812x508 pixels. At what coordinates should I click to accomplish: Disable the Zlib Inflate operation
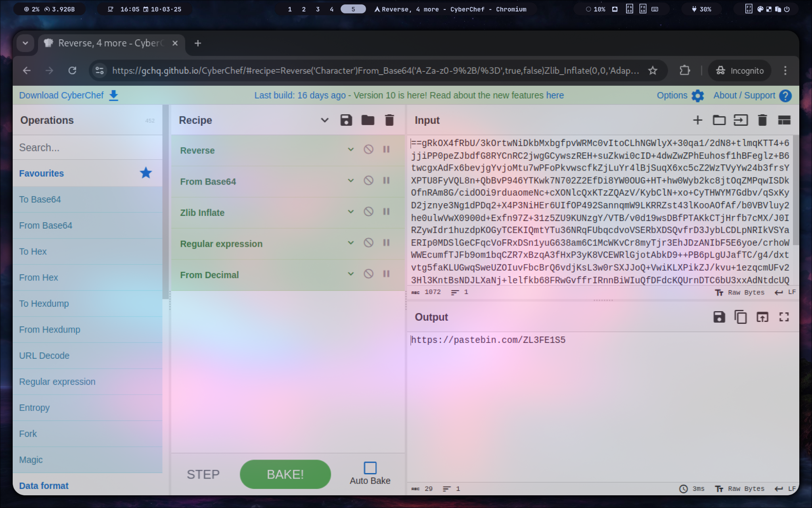pos(368,212)
